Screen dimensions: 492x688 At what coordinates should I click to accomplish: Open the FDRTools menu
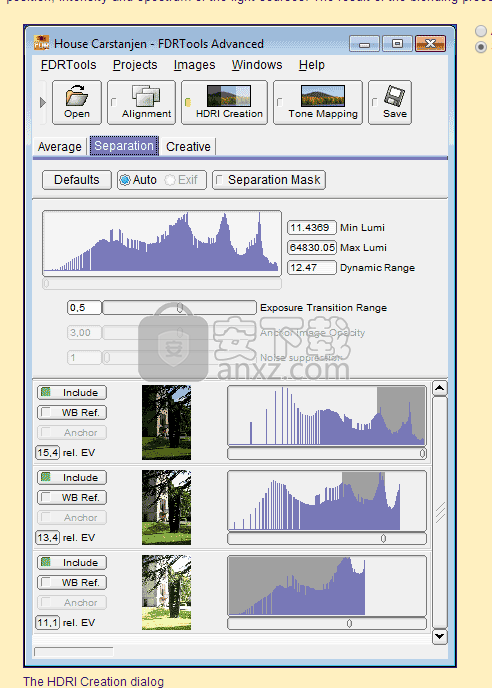[x=68, y=65]
